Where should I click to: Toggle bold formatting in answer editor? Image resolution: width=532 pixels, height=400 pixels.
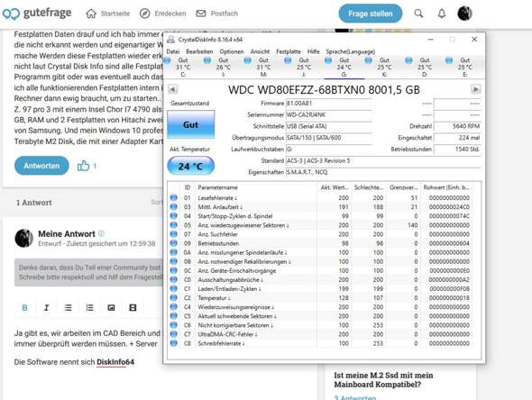tap(24, 308)
